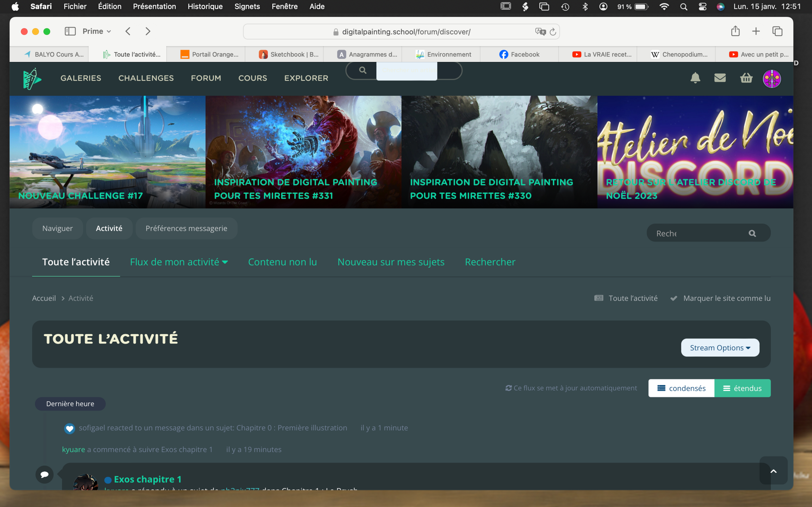This screenshot has height=507, width=812.
Task: Click the Safari share icon
Action: click(735, 31)
